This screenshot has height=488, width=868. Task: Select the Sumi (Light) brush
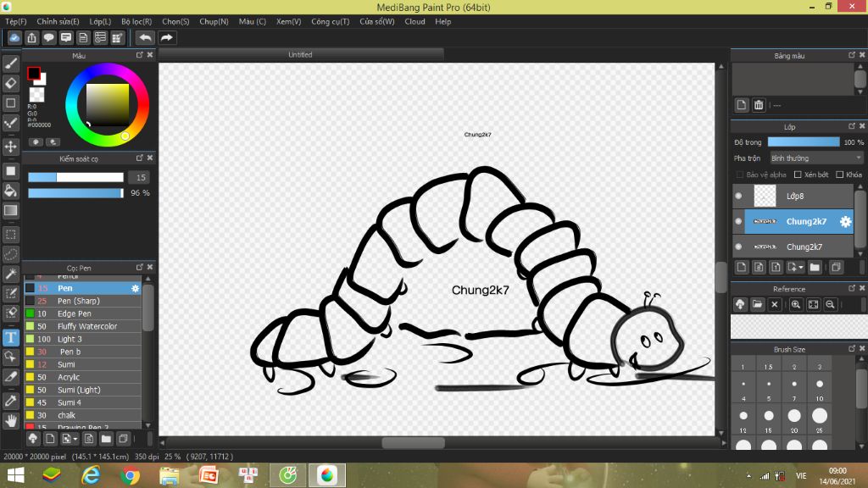tap(83, 390)
